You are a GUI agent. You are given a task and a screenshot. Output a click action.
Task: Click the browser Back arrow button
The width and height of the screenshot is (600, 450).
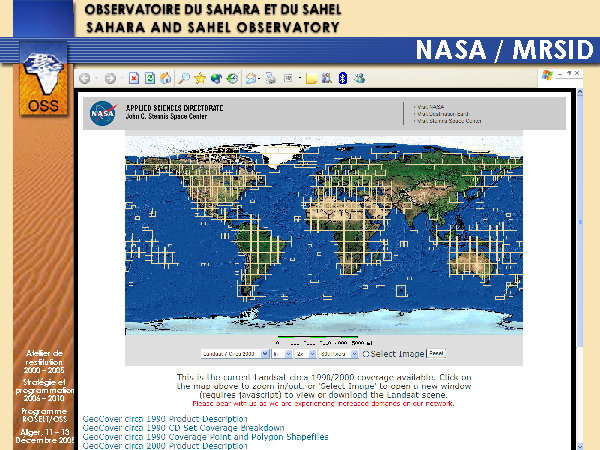point(85,78)
